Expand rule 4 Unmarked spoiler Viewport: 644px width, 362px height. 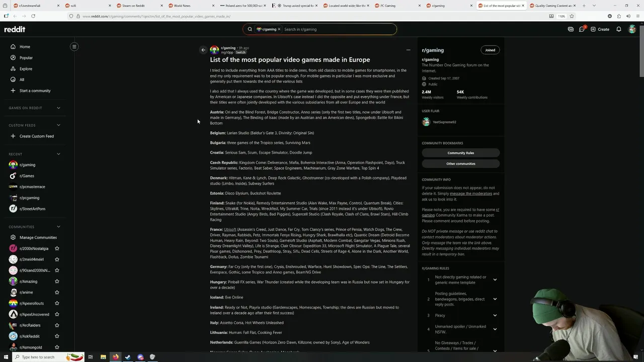495,329
